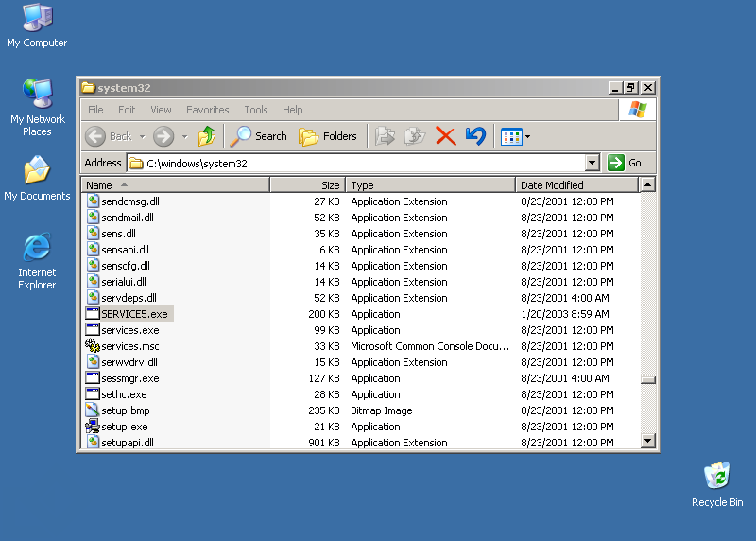756x541 pixels.
Task: Expand the Address bar dropdown arrow
Action: click(x=593, y=163)
